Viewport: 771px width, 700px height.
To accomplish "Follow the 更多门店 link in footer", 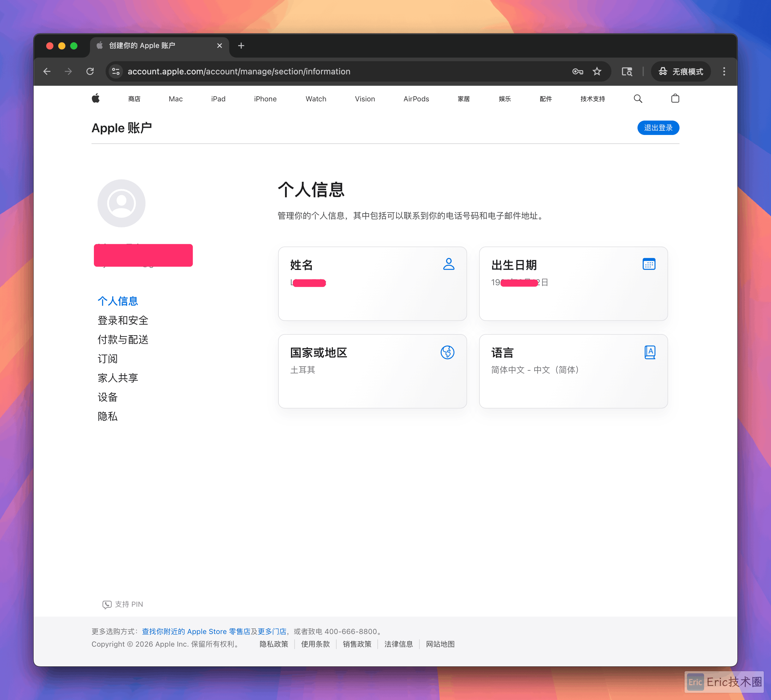I will click(x=272, y=632).
